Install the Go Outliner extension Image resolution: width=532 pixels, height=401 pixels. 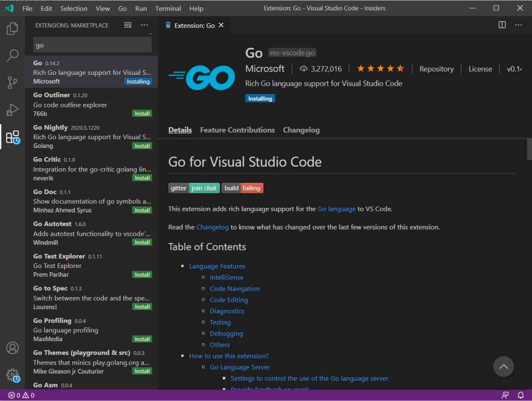click(142, 113)
